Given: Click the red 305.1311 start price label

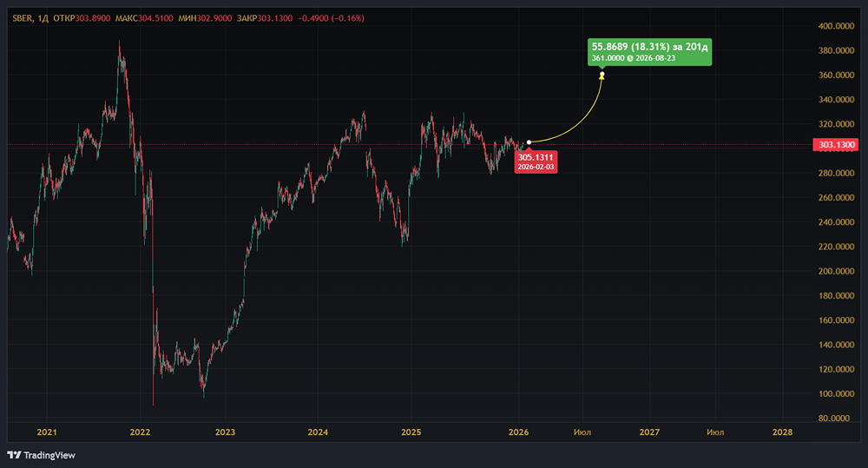Looking at the screenshot, I should pyautogui.click(x=536, y=161).
